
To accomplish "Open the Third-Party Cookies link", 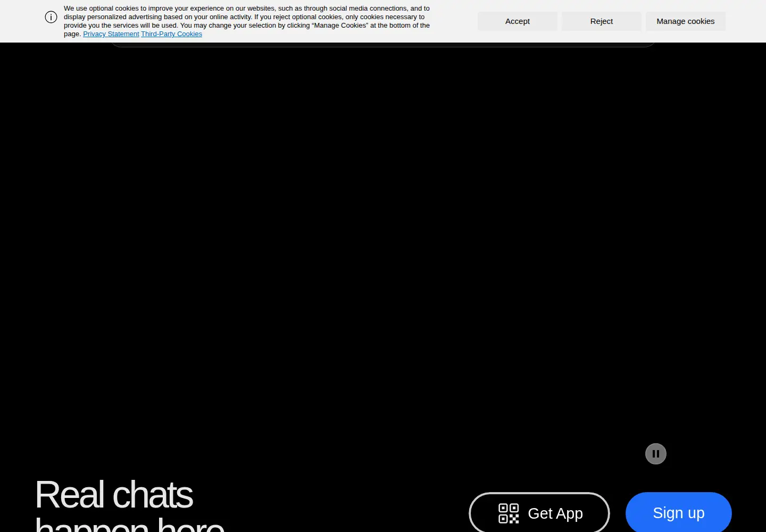I will [x=171, y=34].
